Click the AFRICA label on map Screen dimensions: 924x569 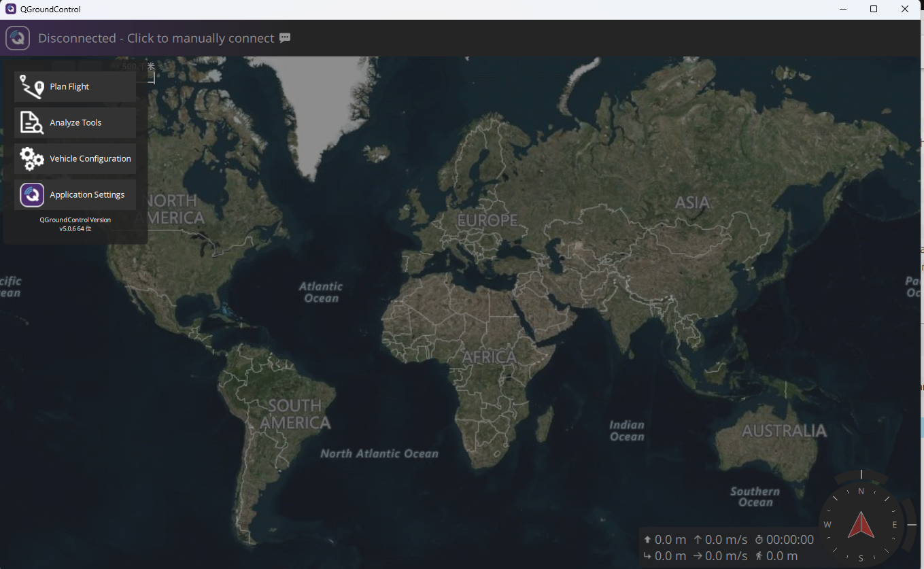pos(490,357)
